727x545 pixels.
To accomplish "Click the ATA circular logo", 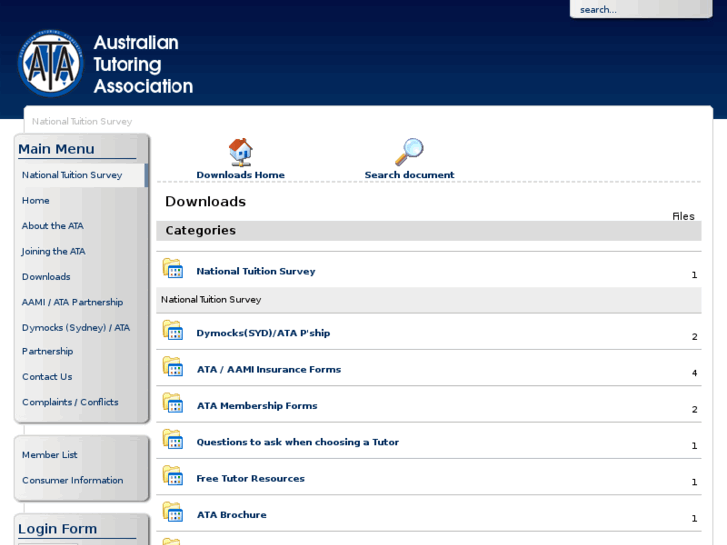I will pyautogui.click(x=51, y=63).
